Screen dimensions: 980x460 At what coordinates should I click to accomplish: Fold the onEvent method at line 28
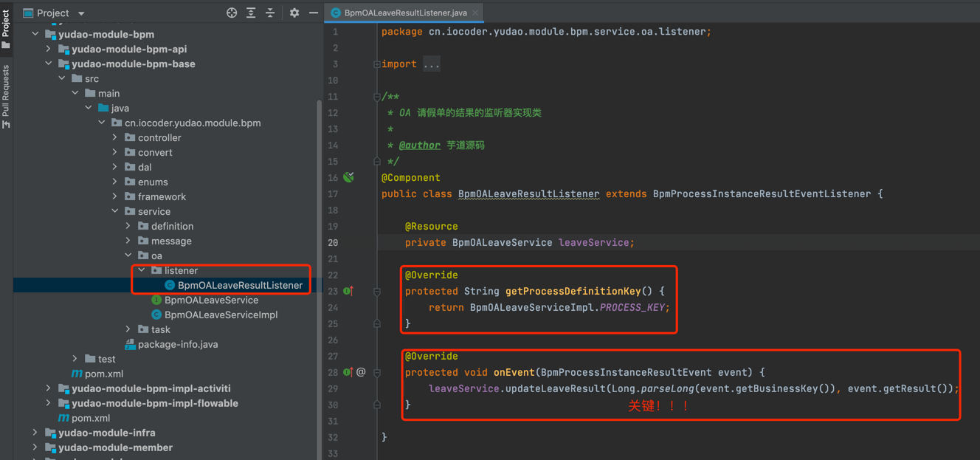tap(377, 373)
